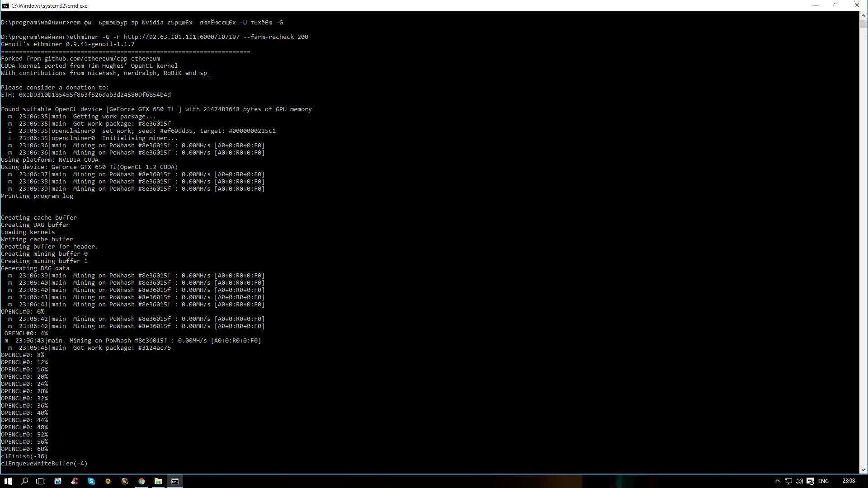The width and height of the screenshot is (868, 488).
Task: Open Task View button
Action: click(41, 481)
